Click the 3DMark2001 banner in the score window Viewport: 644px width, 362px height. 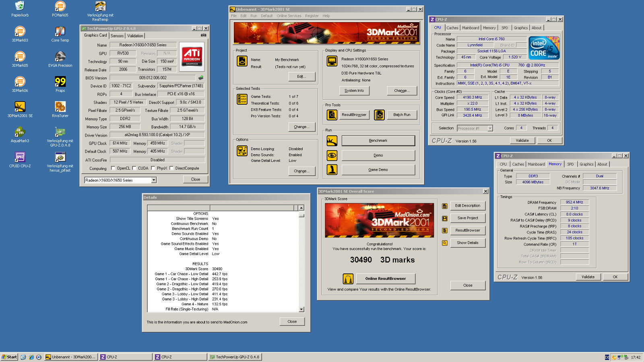pos(380,220)
